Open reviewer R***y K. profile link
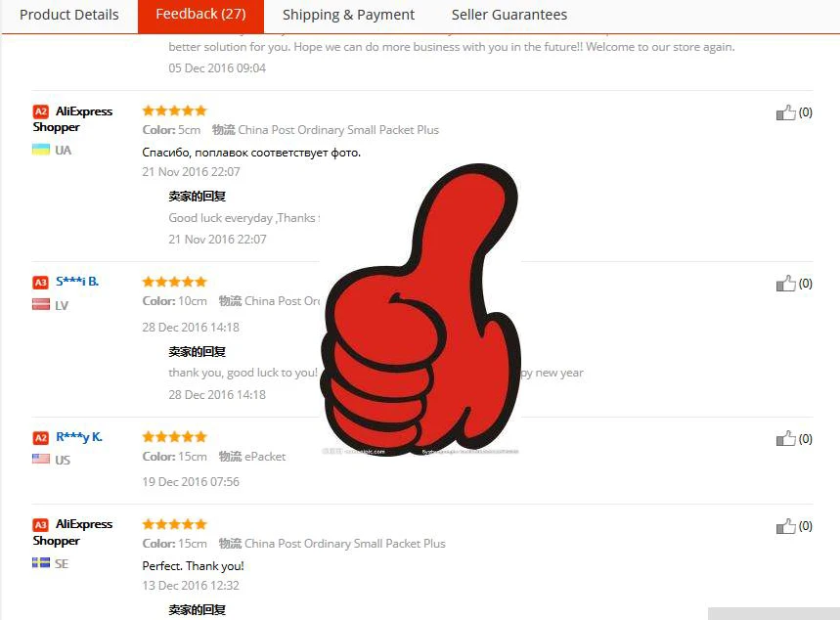840x620 pixels. (x=79, y=437)
